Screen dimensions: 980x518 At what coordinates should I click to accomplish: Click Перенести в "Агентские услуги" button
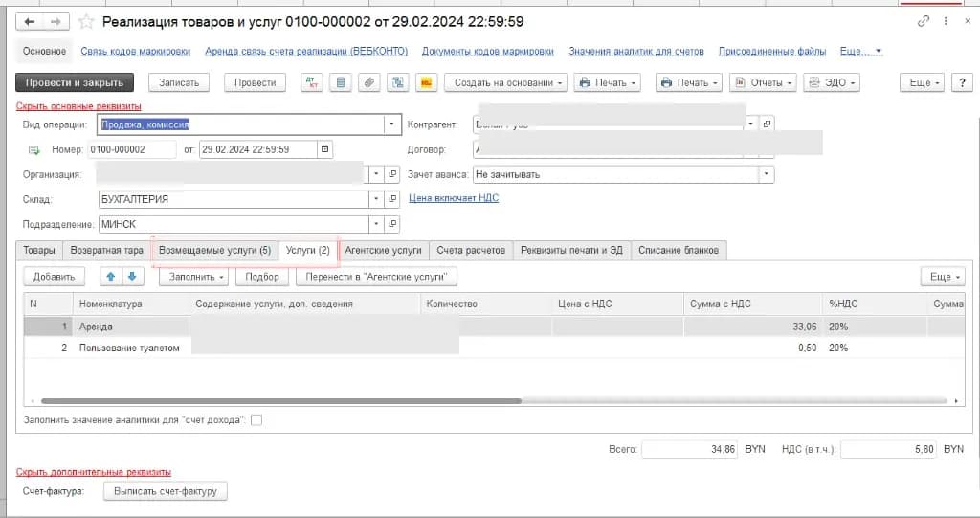[x=376, y=277]
